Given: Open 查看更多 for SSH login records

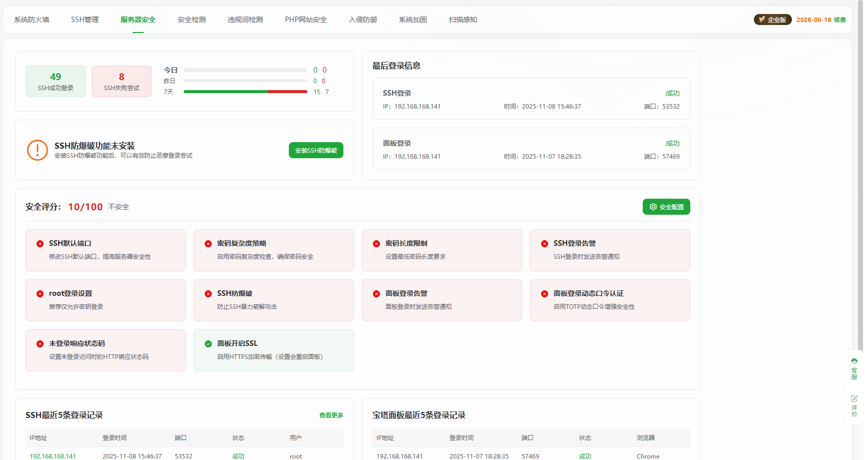Looking at the screenshot, I should pos(331,415).
